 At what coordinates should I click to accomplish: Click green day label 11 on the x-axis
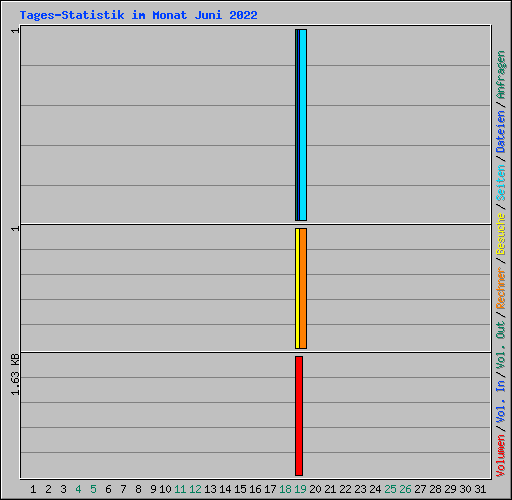click(180, 489)
